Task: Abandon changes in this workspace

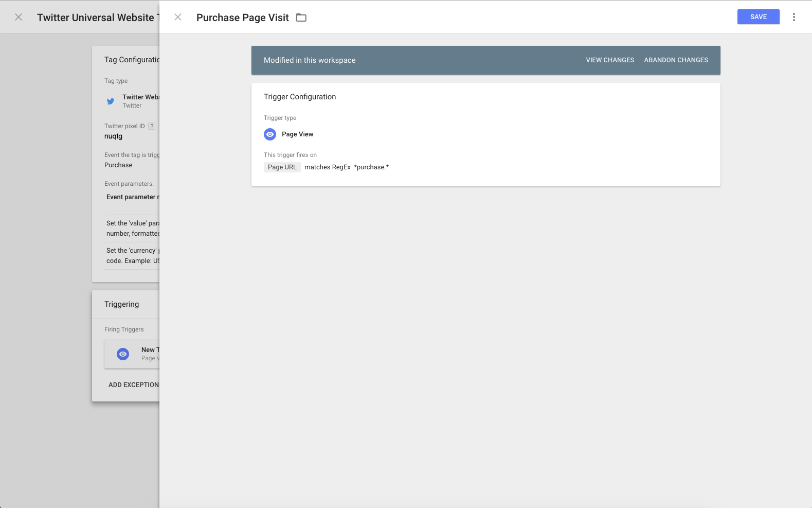Action: pos(676,60)
